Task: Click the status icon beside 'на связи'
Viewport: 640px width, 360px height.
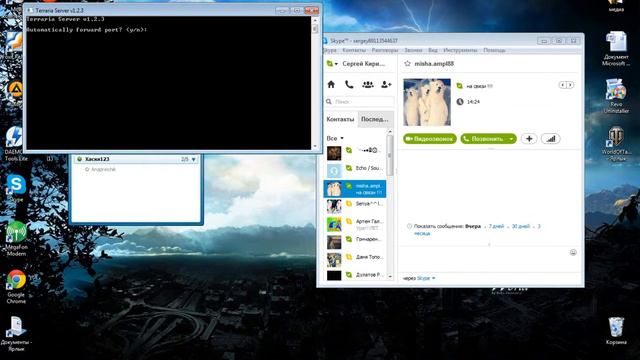Action: [459, 86]
